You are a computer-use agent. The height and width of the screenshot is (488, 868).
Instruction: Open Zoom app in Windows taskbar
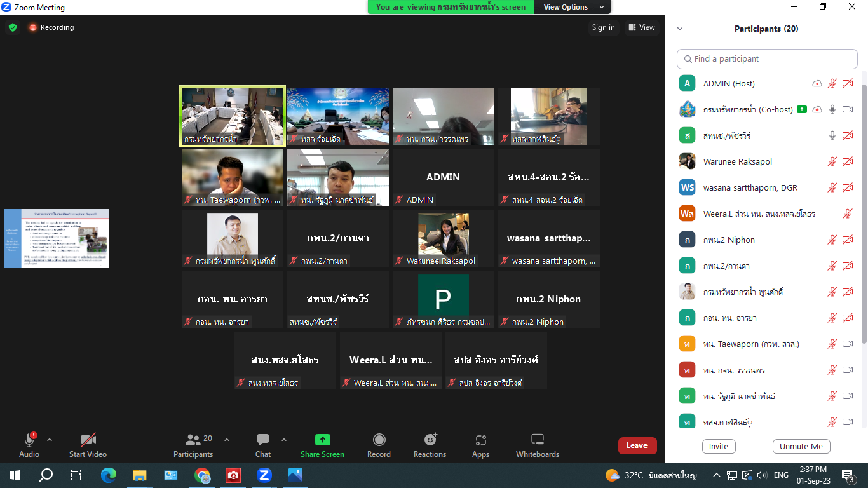coord(264,475)
